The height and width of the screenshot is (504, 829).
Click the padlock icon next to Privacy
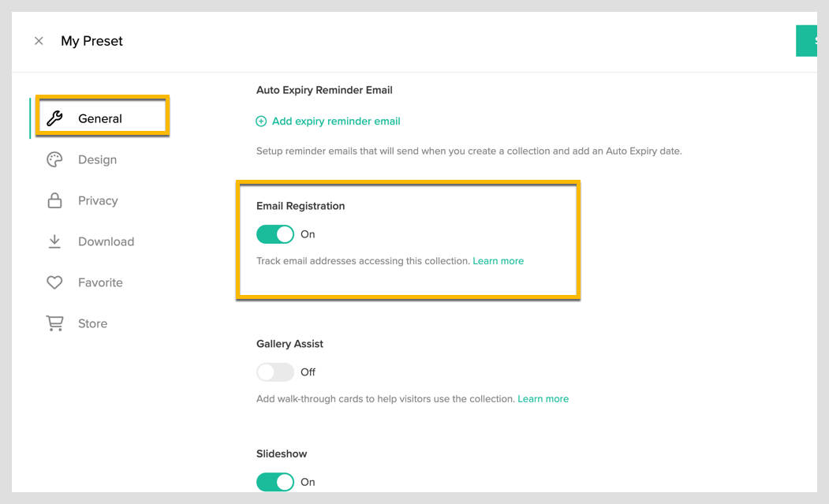pyautogui.click(x=54, y=200)
